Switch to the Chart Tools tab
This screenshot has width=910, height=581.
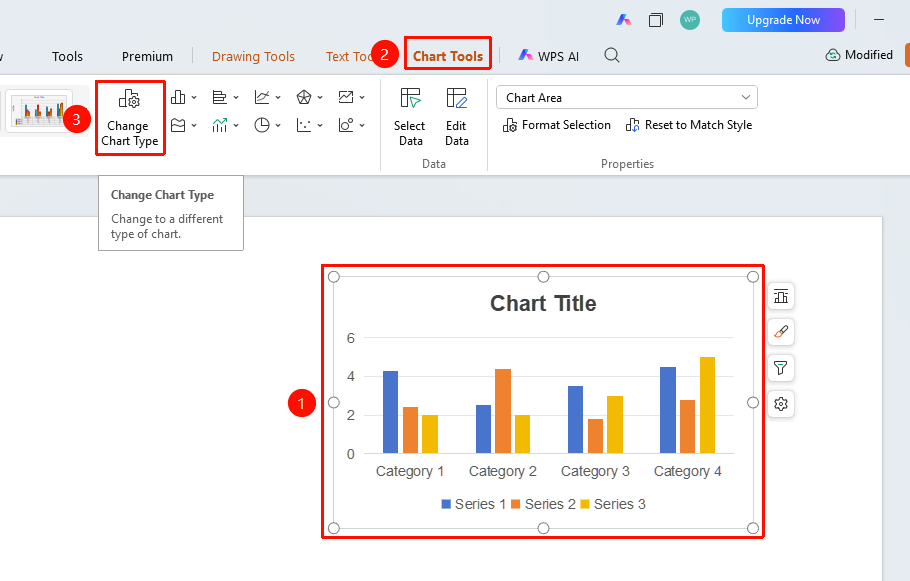point(448,56)
